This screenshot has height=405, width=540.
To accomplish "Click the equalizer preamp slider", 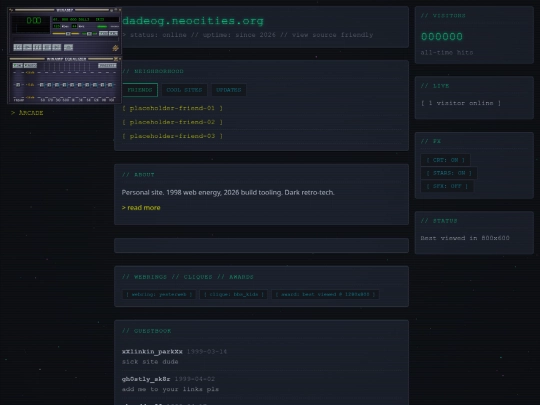I will (x=18, y=85).
